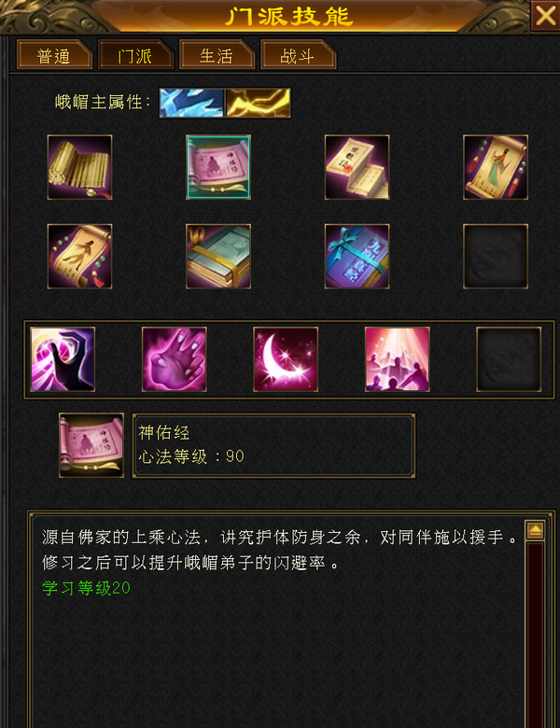Click the description scrollbar up arrow
Screen dimensions: 560x728
535,530
